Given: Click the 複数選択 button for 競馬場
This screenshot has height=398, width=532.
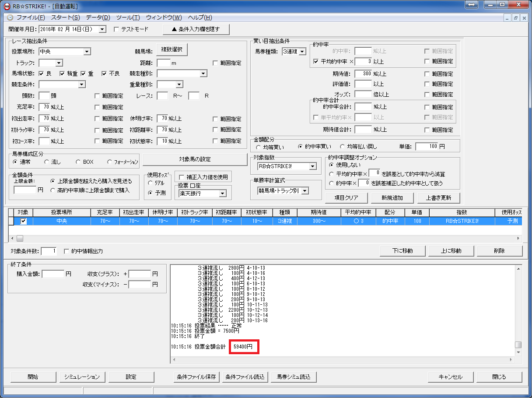Looking at the screenshot, I should coord(171,49).
